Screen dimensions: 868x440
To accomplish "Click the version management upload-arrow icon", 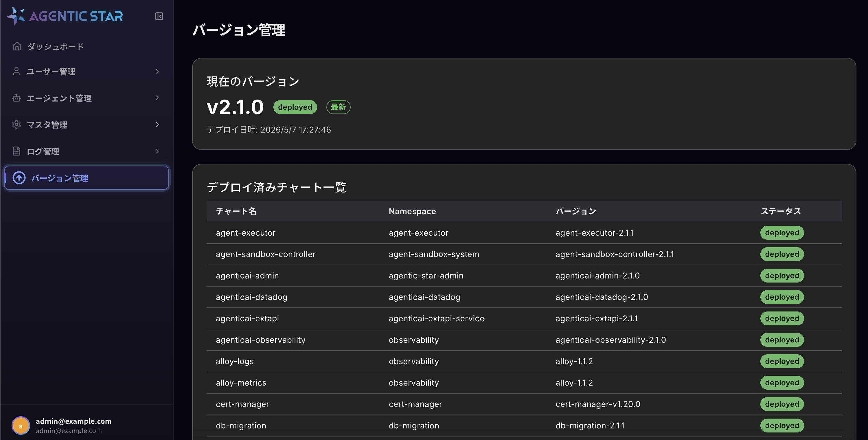I will click(19, 178).
